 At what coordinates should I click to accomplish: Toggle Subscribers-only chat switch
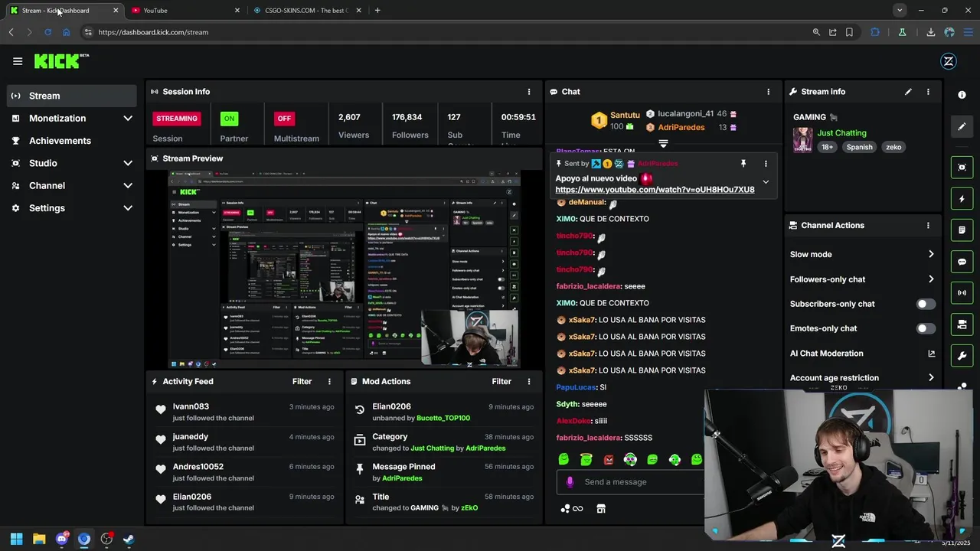pos(926,304)
